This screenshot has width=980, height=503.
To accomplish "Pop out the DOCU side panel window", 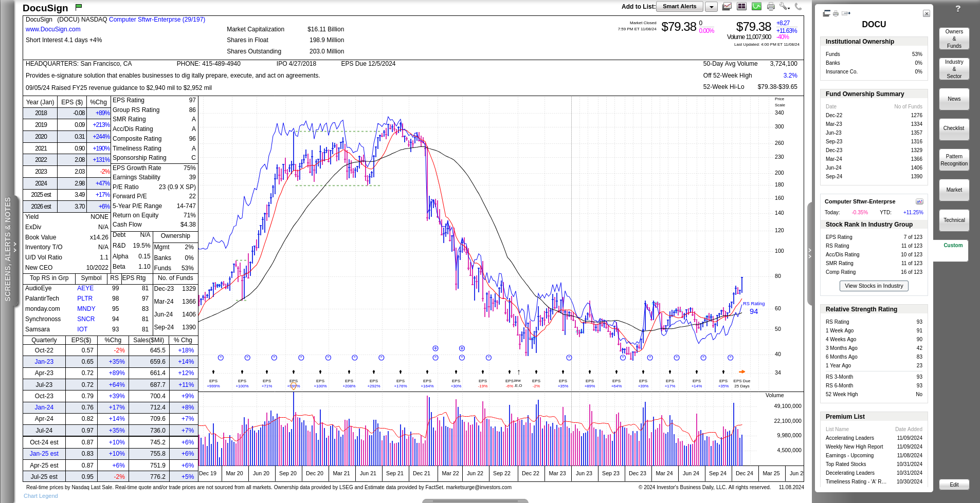I will click(x=827, y=13).
